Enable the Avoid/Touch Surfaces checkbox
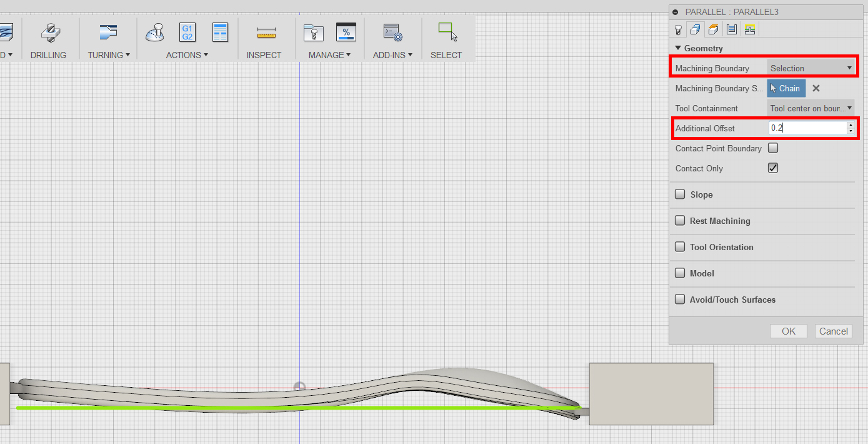868x444 pixels. tap(680, 300)
